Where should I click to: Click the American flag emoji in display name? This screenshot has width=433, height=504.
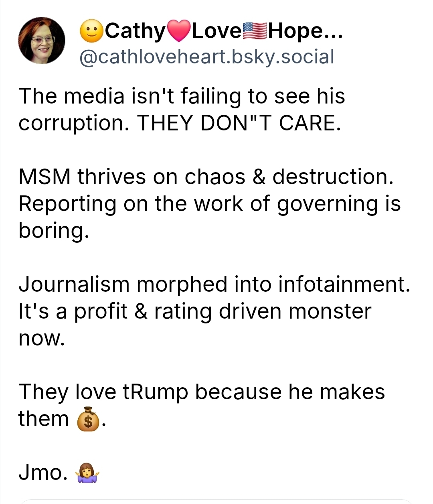coord(255,32)
